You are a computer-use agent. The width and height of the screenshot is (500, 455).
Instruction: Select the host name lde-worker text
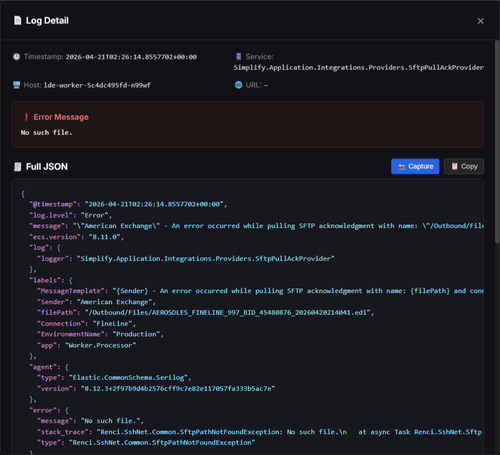(x=97, y=85)
